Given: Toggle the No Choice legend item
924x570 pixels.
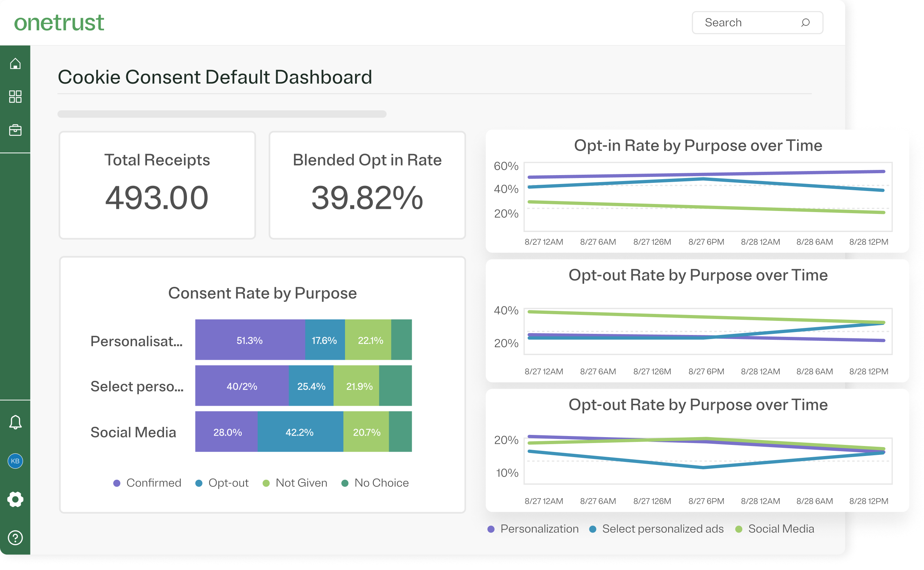Looking at the screenshot, I should tap(375, 483).
